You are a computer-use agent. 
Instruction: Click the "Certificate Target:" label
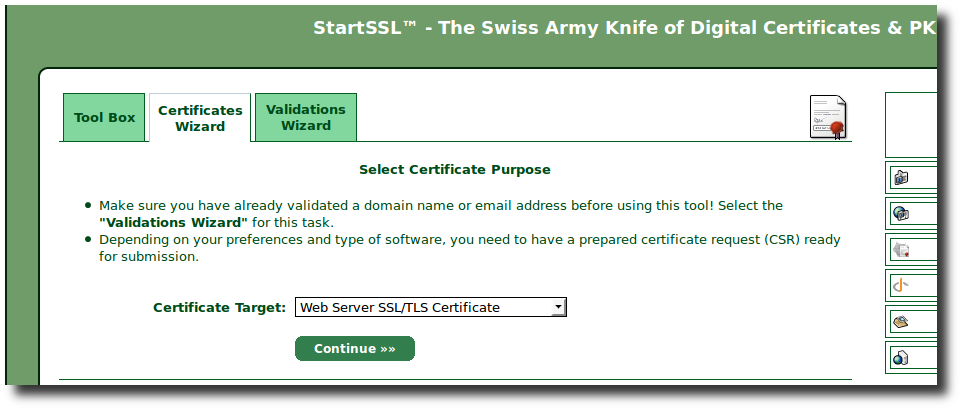(220, 308)
